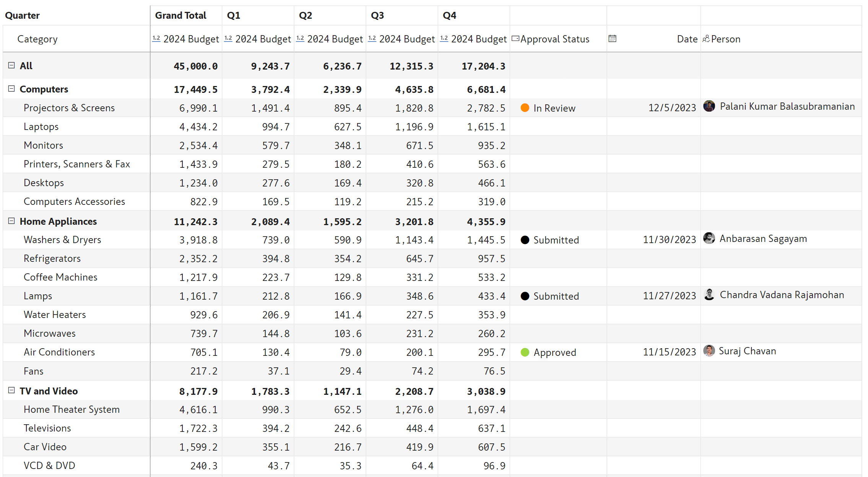
Task: Select the Fans row label
Action: coord(34,371)
